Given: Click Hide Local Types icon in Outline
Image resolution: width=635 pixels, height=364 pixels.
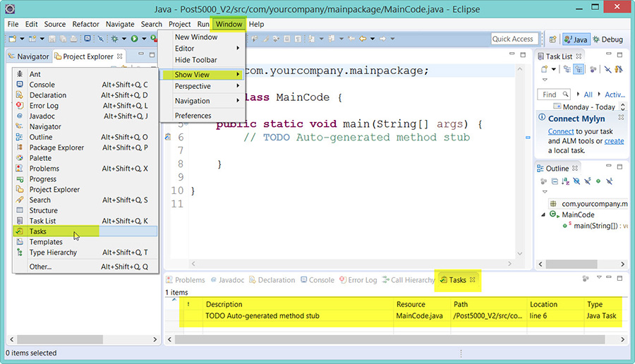Looking at the screenshot, I should 609,181.
